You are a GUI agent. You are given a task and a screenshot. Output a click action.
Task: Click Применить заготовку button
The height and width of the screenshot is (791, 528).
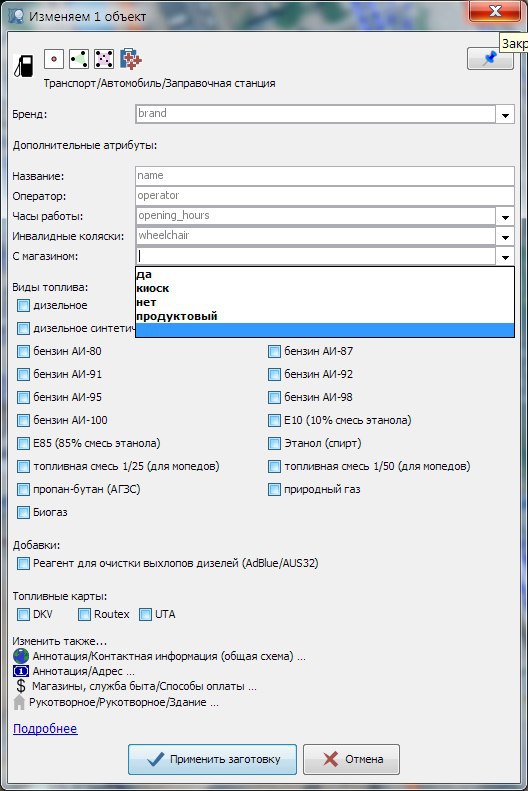coord(212,759)
